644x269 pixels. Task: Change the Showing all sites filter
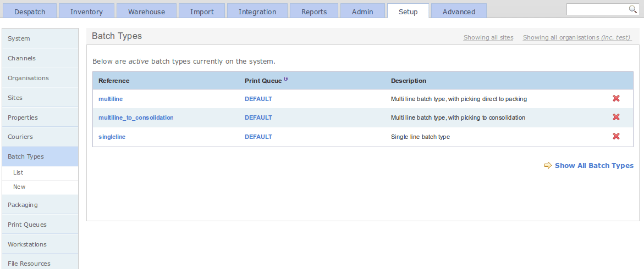(488, 37)
